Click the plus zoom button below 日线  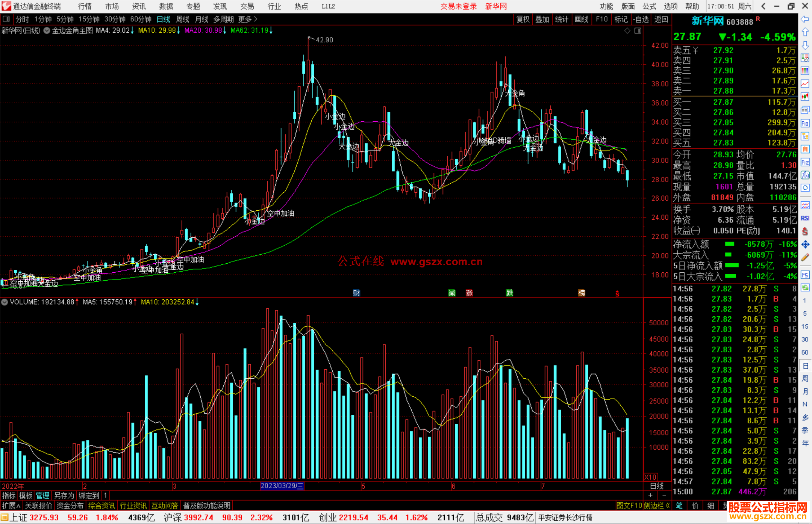[x=650, y=495]
